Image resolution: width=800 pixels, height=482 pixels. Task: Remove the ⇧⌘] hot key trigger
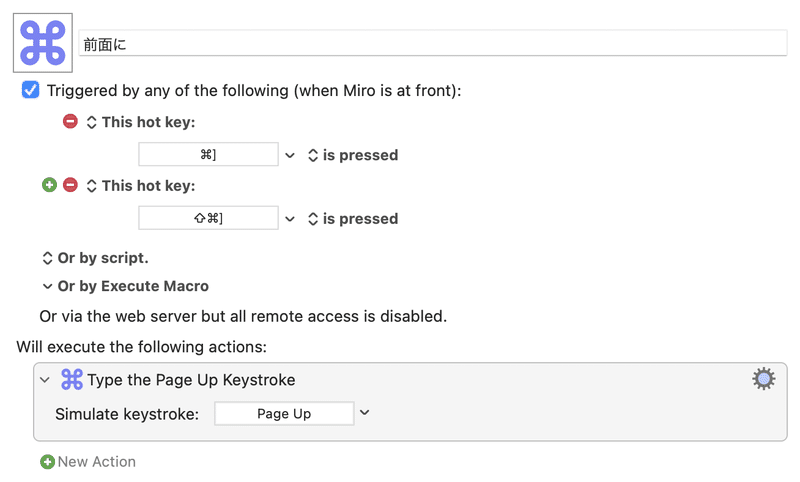[70, 185]
